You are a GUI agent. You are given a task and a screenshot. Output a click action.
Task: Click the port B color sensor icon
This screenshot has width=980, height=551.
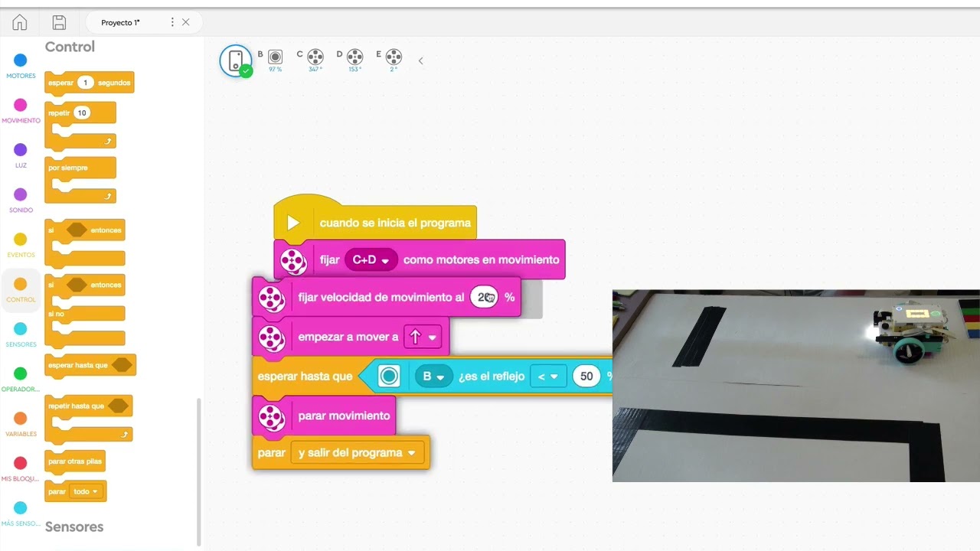click(x=276, y=57)
